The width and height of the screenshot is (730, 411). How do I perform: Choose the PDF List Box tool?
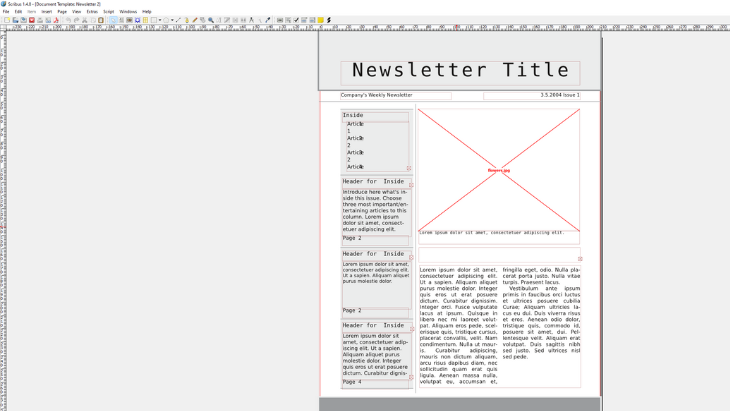[312, 20]
